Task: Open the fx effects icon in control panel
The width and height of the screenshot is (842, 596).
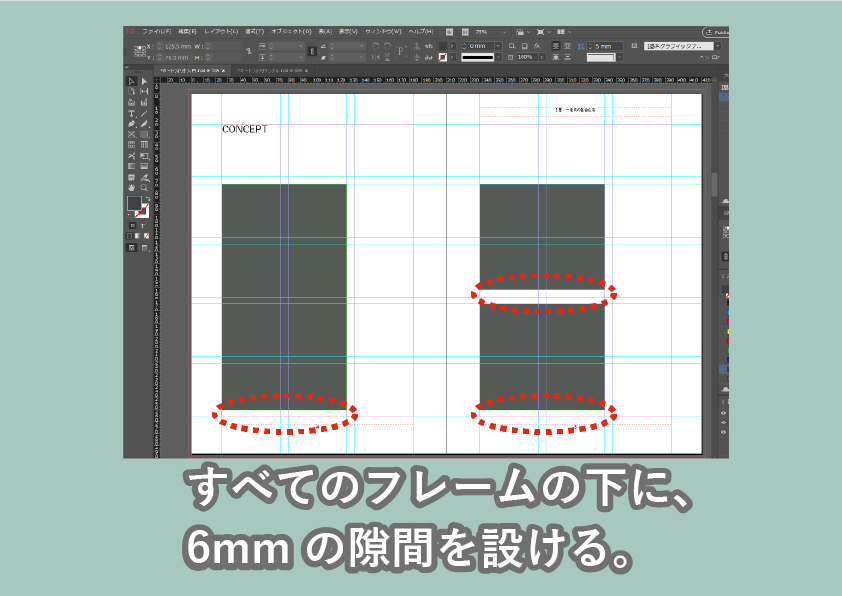Action: point(537,46)
